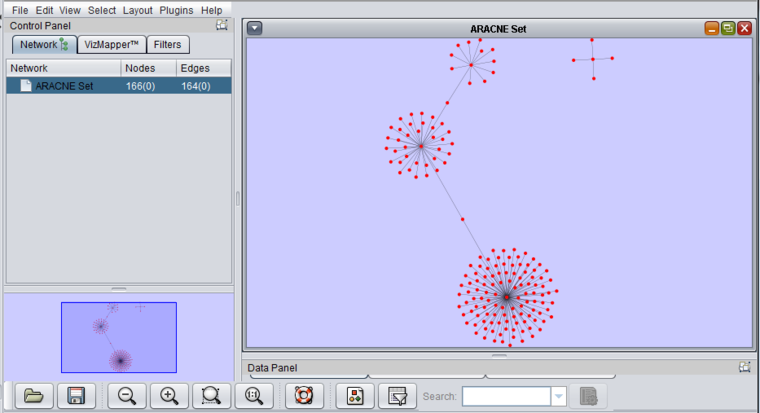
Task: Zoom in using the plus magnifier
Action: [169, 396]
